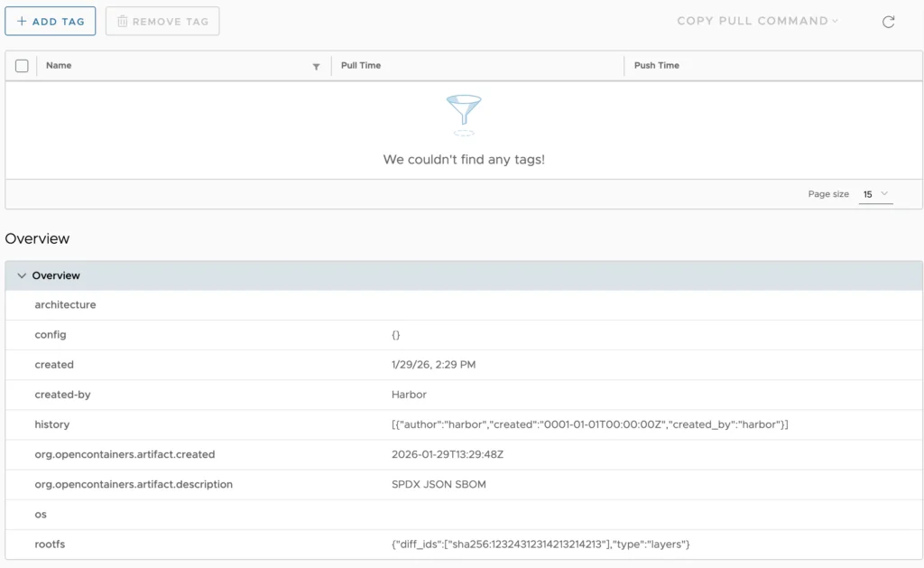Click the ADD TAG button
Image resolution: width=924 pixels, height=568 pixels.
[51, 20]
